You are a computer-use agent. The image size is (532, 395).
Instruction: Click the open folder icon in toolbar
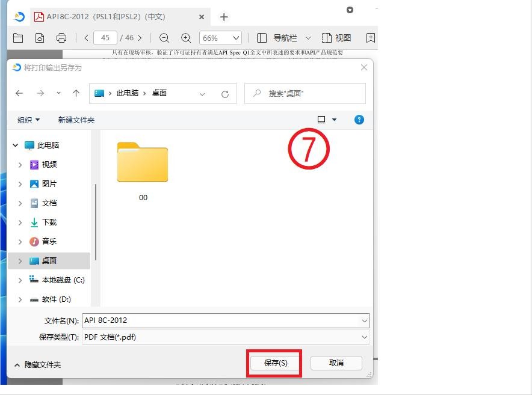click(x=18, y=38)
